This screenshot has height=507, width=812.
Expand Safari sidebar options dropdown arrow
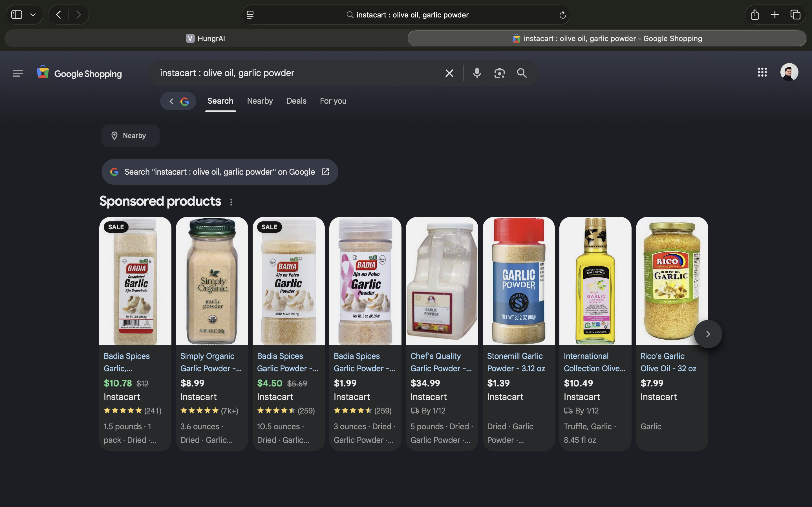click(33, 15)
